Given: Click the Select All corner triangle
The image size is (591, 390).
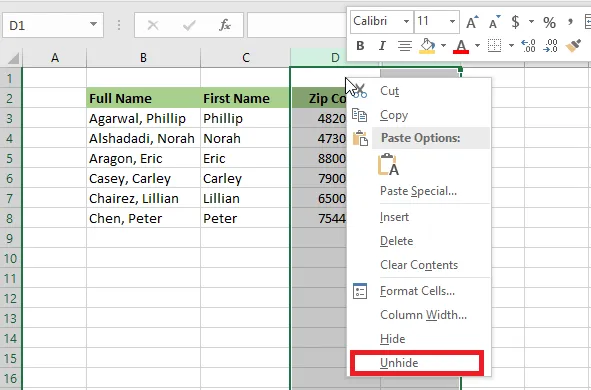Looking at the screenshot, I should coord(13,58).
